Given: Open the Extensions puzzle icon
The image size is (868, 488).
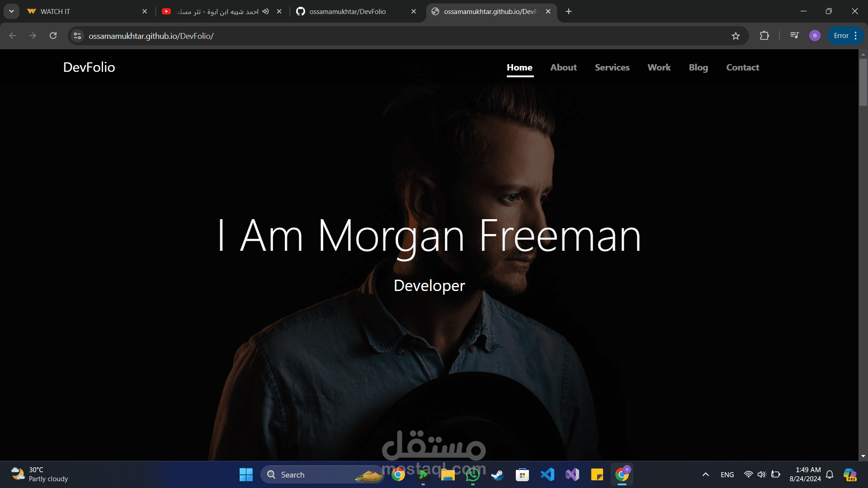Looking at the screenshot, I should (764, 36).
